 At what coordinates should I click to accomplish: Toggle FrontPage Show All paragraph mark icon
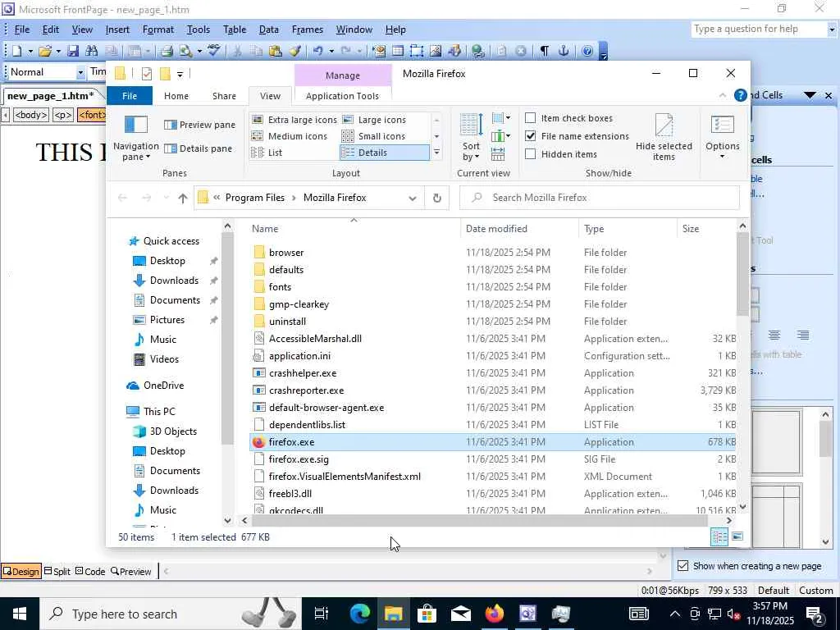545,51
